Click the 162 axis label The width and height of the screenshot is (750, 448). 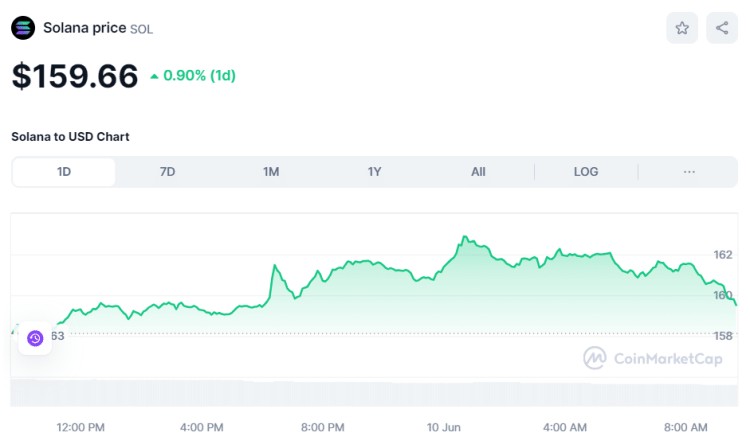723,255
